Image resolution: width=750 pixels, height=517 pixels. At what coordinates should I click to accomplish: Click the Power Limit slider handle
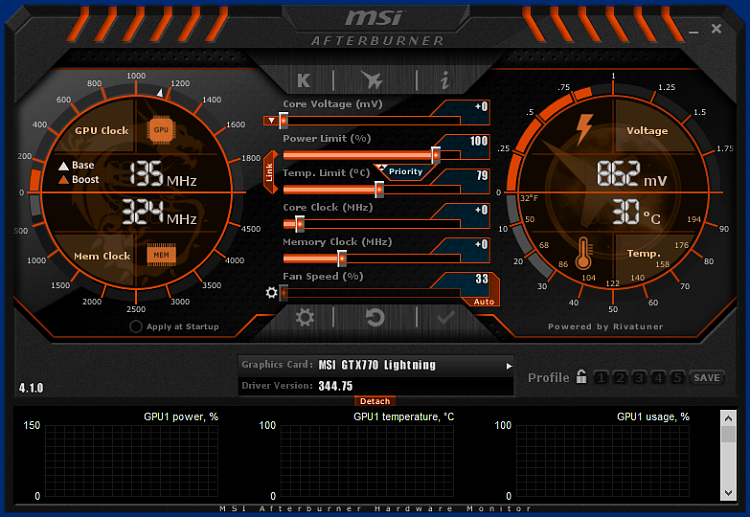[x=436, y=155]
